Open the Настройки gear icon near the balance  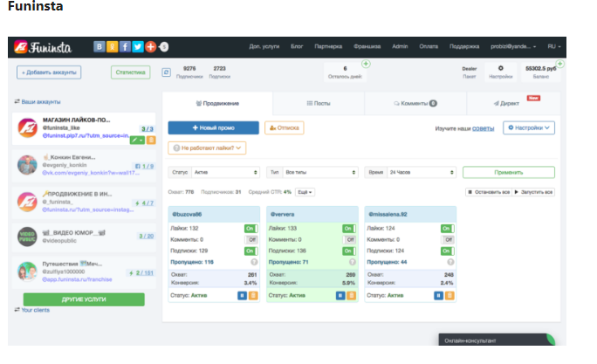[x=501, y=68]
